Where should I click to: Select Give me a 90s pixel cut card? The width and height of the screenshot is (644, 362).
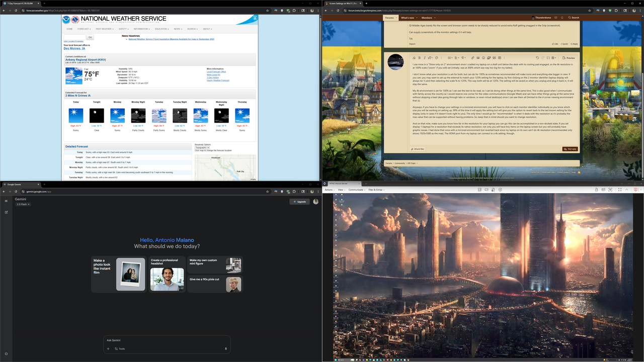point(215,284)
